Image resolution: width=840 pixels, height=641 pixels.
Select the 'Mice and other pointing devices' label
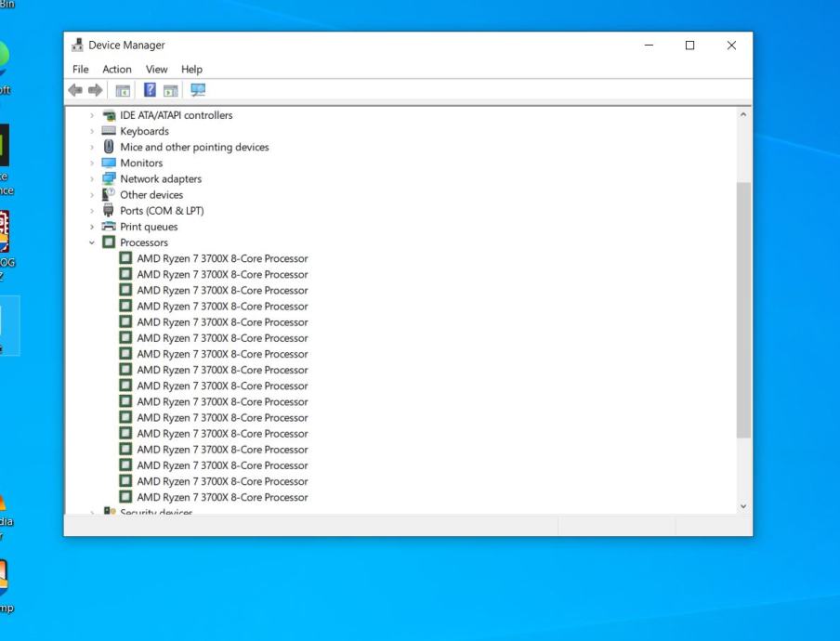pos(194,147)
